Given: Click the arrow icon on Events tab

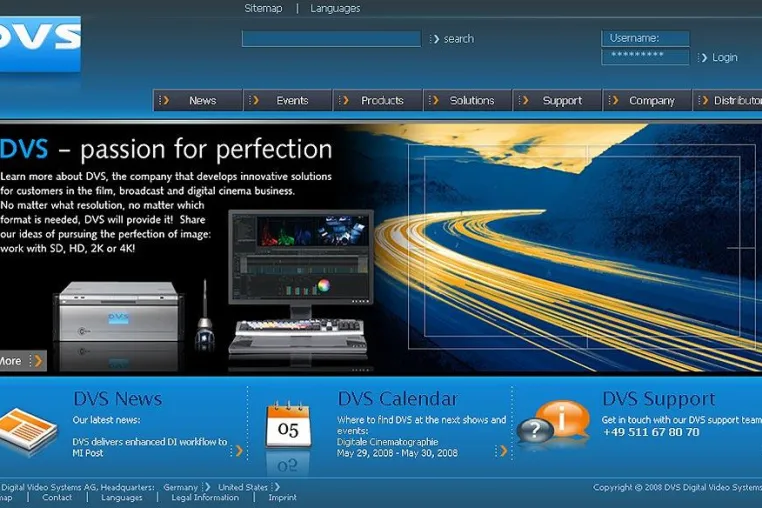Looking at the screenshot, I should tap(254, 100).
